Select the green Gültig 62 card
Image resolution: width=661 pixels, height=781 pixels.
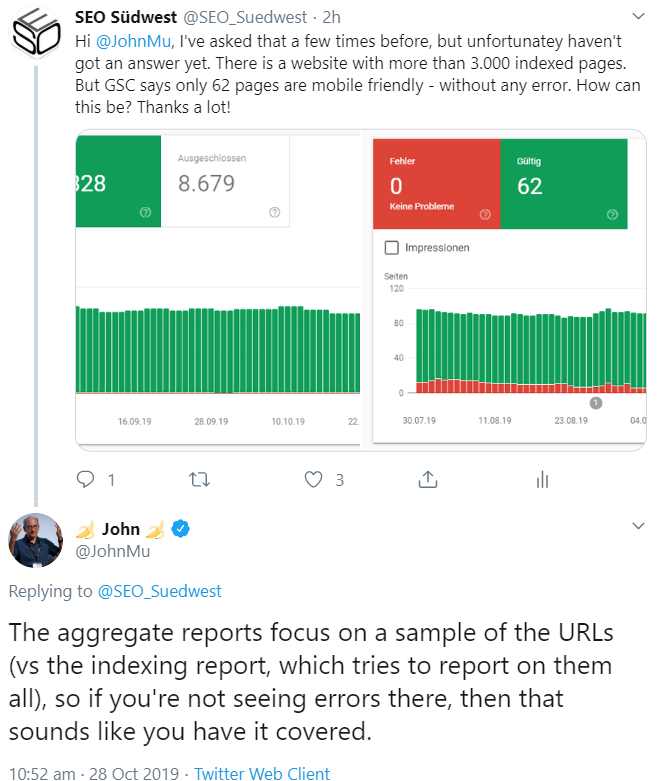point(564,184)
